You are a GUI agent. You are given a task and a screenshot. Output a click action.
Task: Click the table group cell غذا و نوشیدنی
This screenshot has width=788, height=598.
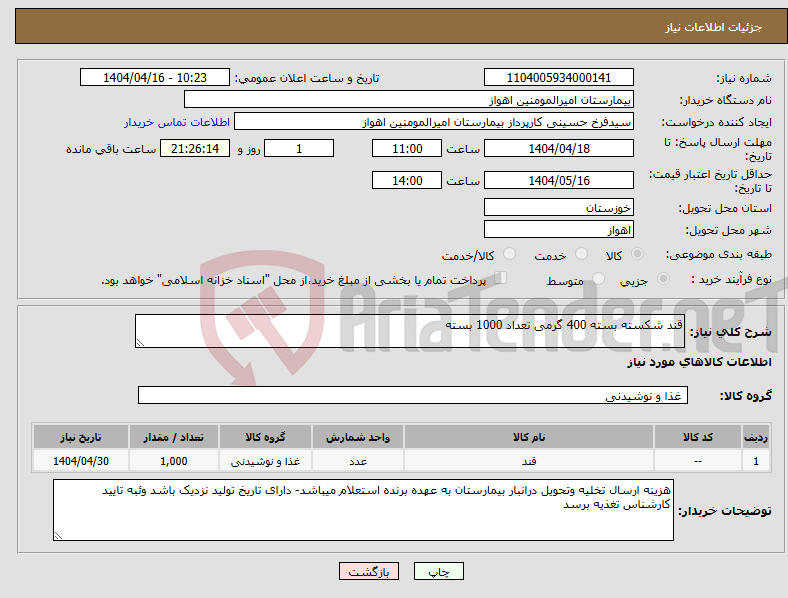coord(265,461)
